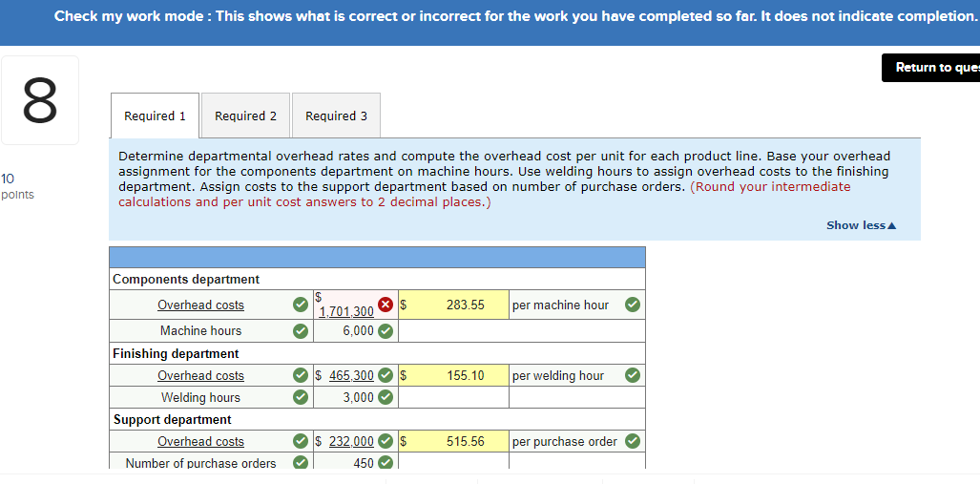Click green check after Support Overhead costs label
Viewport: 980px width, 484px height.
pos(301,441)
